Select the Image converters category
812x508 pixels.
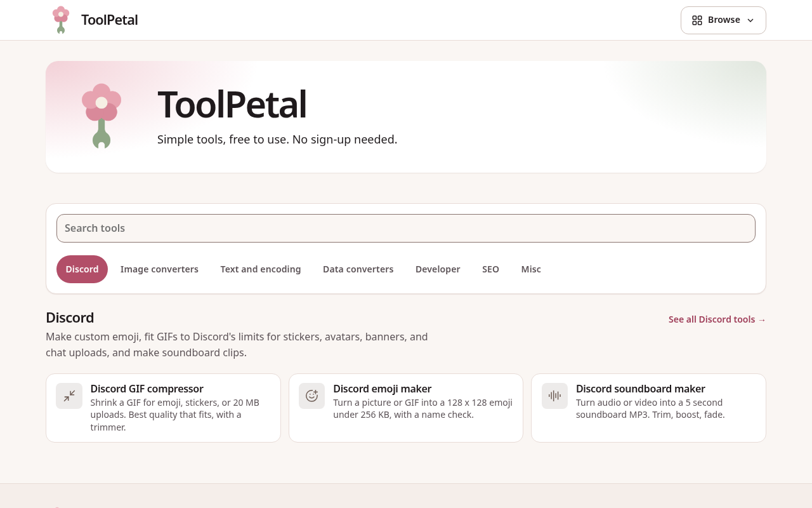click(159, 269)
